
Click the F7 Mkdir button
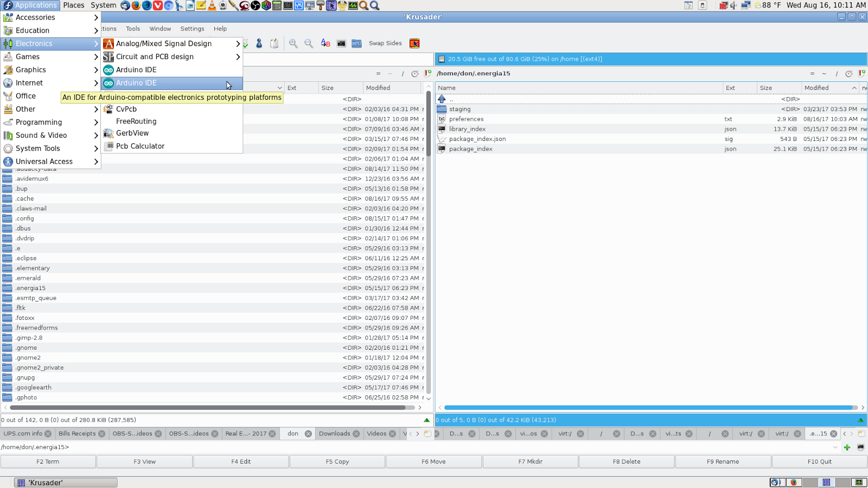pyautogui.click(x=530, y=462)
